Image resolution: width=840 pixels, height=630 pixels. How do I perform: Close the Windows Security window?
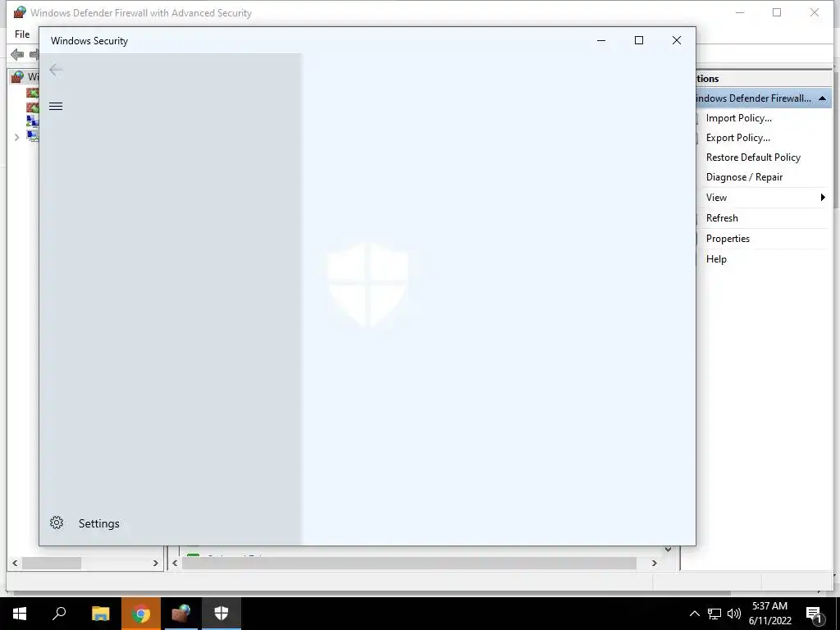tap(677, 40)
